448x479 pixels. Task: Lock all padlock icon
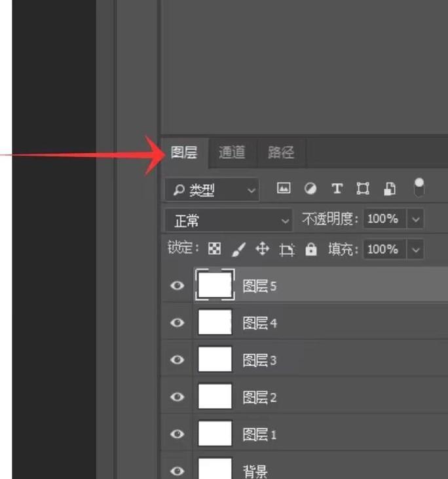tap(311, 249)
